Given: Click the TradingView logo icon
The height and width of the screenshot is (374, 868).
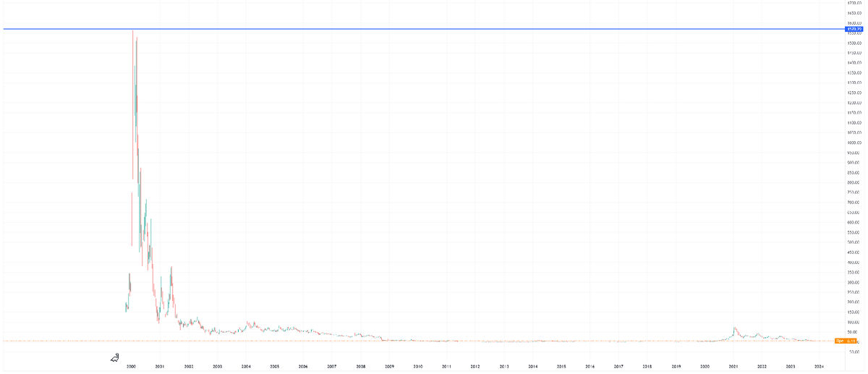Looking at the screenshot, I should (x=115, y=357).
